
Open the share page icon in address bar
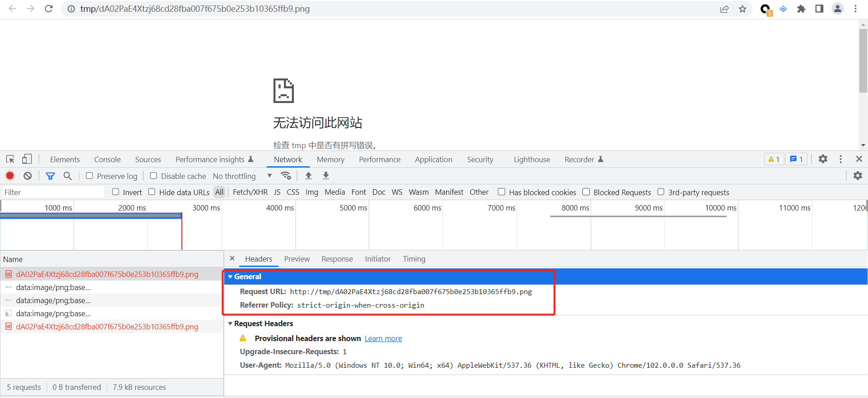click(x=724, y=9)
